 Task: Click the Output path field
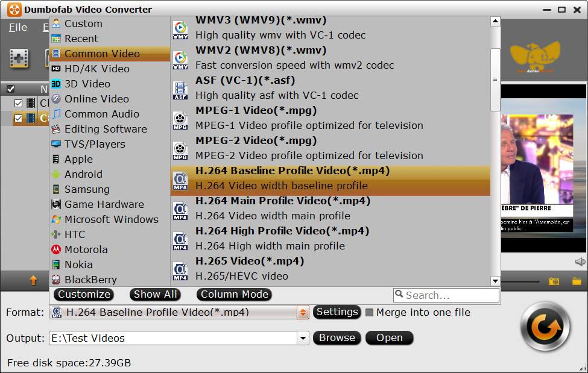coord(173,338)
